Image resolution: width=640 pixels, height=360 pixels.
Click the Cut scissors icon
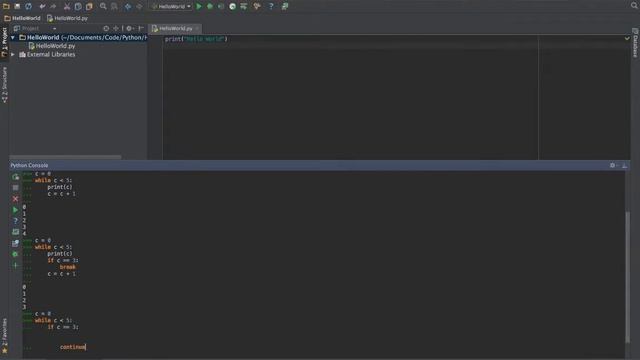[67, 7]
